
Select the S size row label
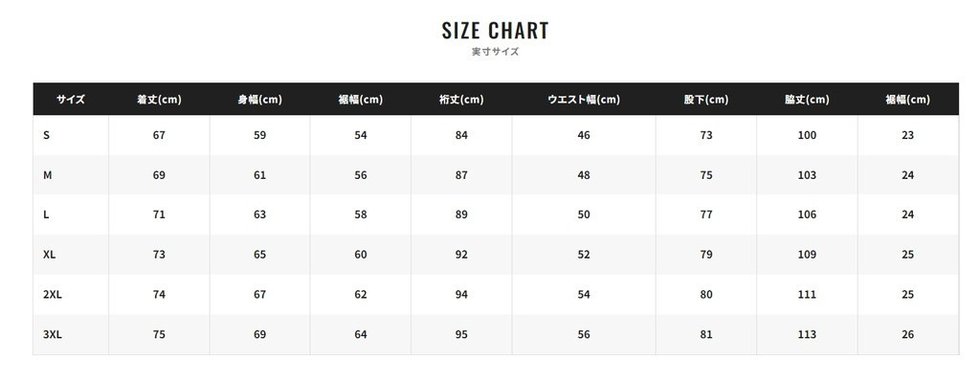47,135
